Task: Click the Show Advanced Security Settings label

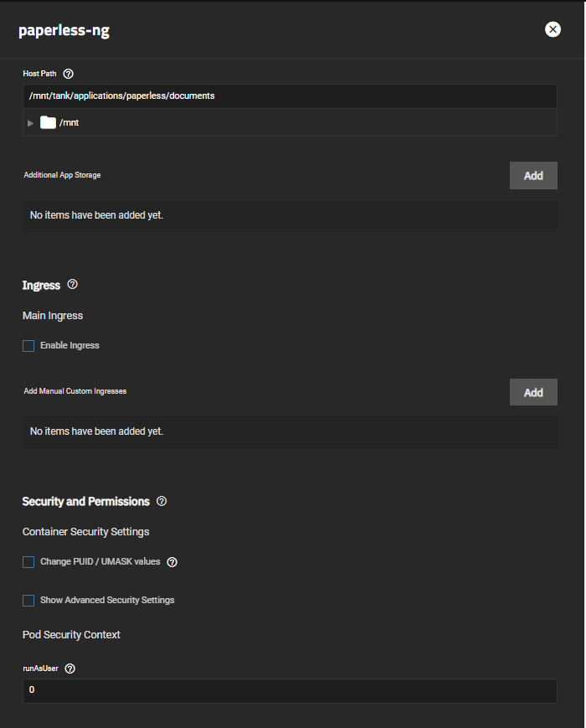Action: tap(107, 600)
